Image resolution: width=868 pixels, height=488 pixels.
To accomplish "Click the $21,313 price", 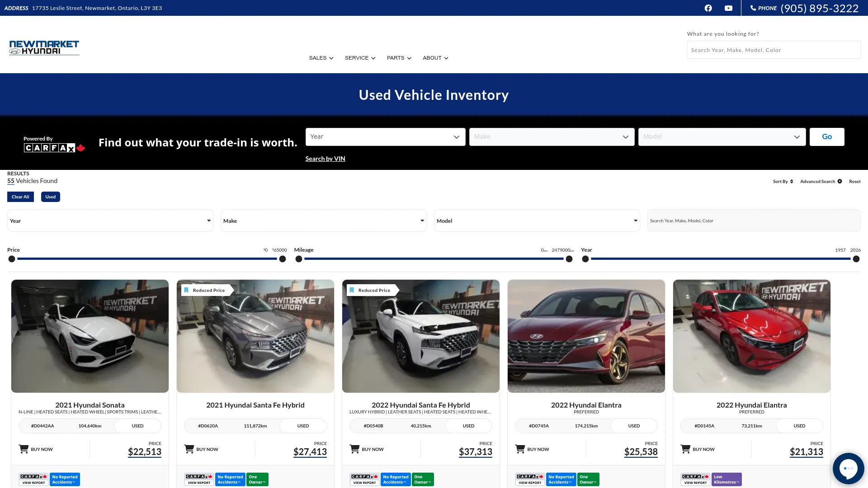I will click(806, 452).
